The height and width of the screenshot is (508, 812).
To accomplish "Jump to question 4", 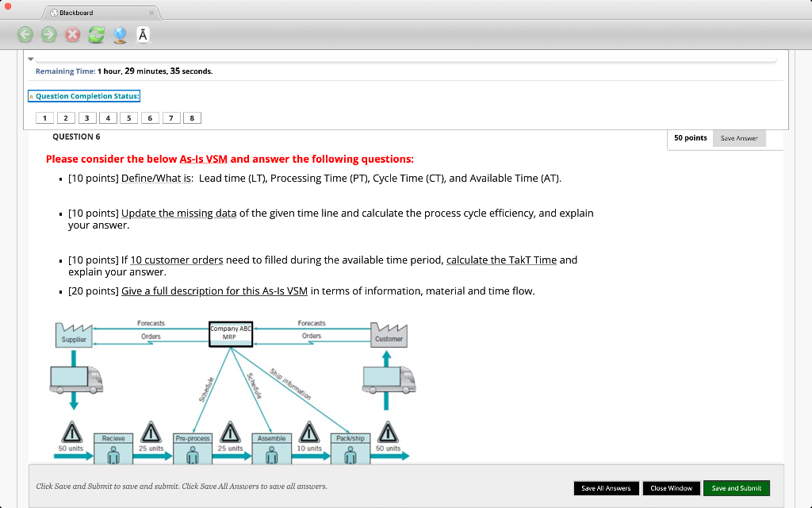I will [x=108, y=118].
